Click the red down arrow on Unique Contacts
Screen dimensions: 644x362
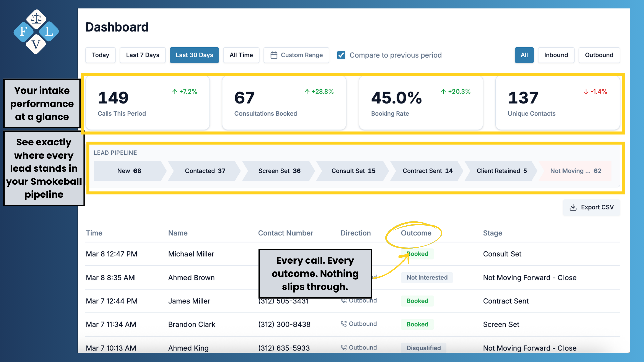[x=586, y=92]
